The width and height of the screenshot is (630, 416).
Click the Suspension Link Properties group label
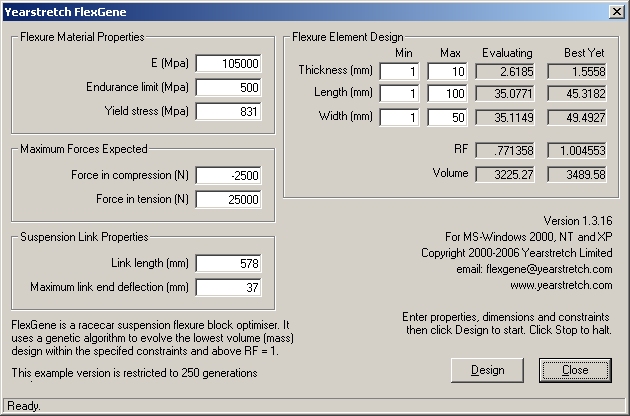pos(84,237)
